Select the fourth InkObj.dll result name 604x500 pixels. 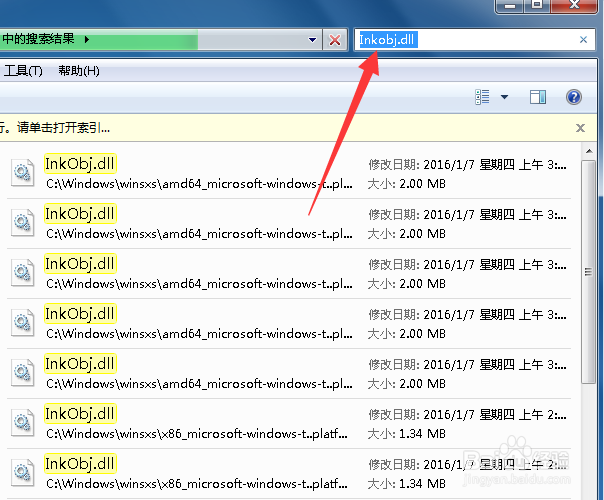80,314
